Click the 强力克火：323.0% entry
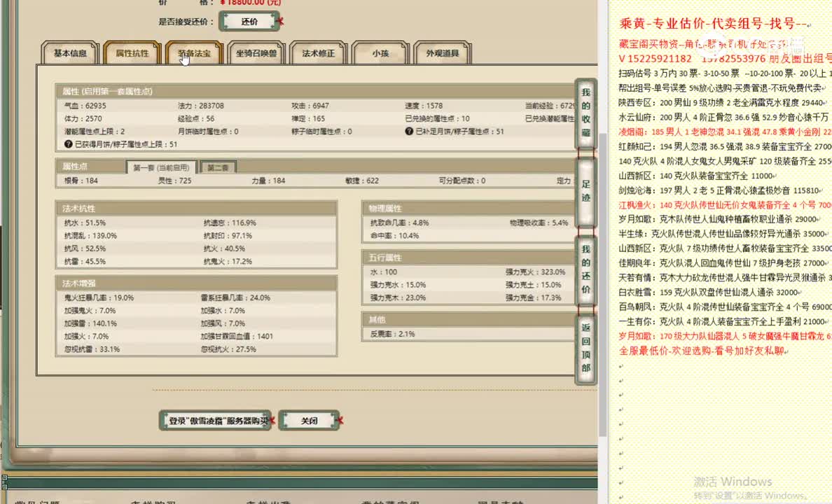832x504 pixels. (x=535, y=272)
